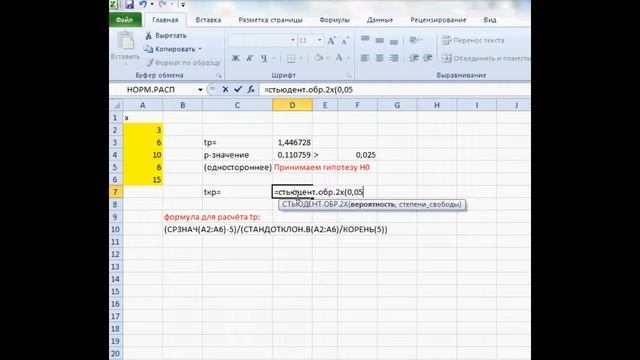
Task: Click in the formula bar text
Action: (309, 89)
